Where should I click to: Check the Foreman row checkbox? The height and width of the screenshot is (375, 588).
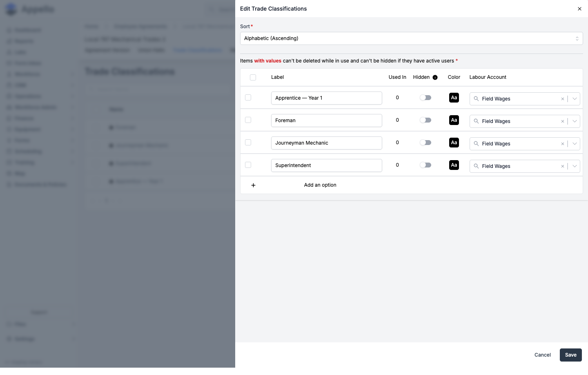click(248, 120)
